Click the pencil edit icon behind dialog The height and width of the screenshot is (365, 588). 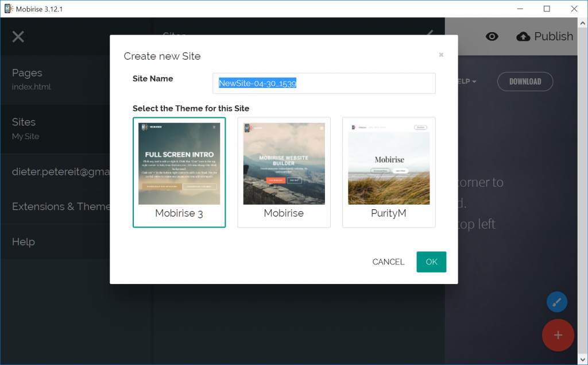[x=430, y=33]
